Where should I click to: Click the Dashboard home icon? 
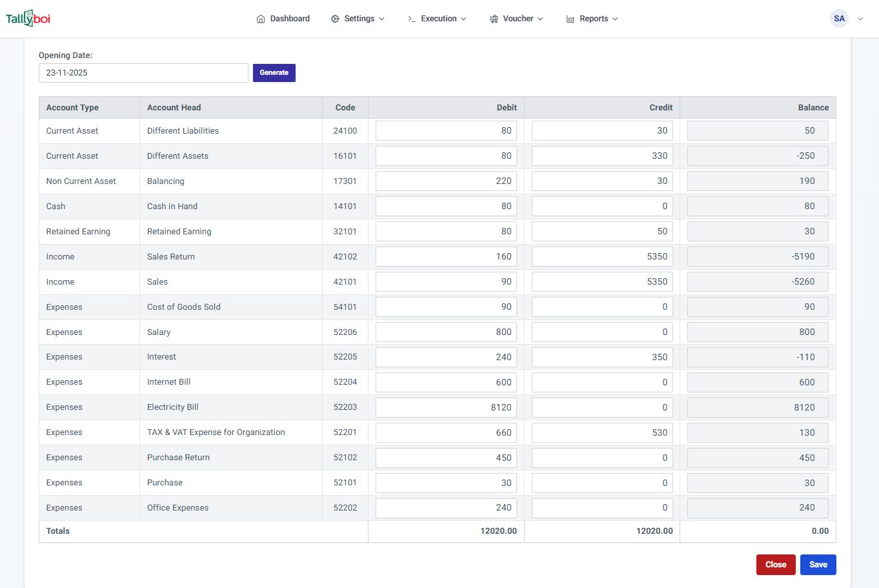pyautogui.click(x=261, y=19)
